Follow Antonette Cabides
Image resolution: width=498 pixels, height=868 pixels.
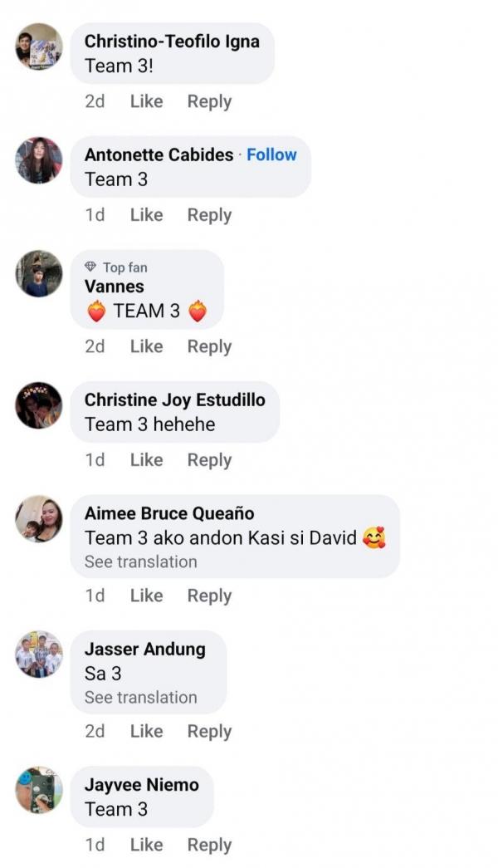point(271,154)
